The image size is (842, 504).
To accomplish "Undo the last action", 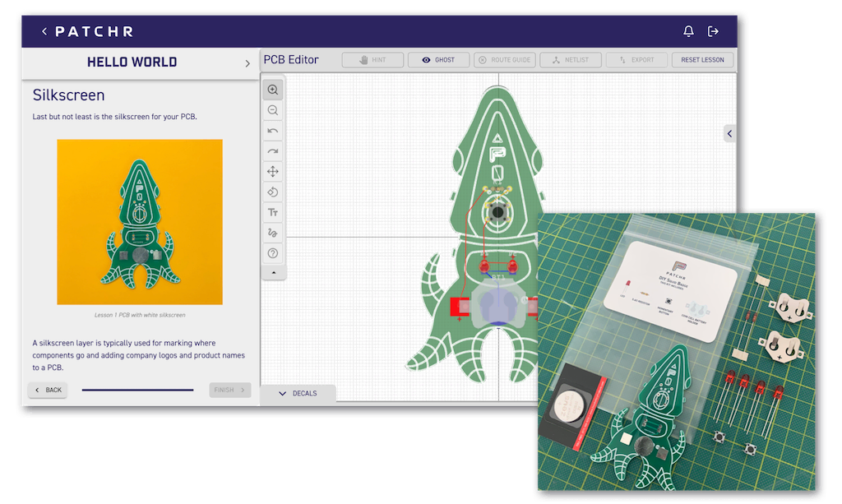I will point(273,131).
